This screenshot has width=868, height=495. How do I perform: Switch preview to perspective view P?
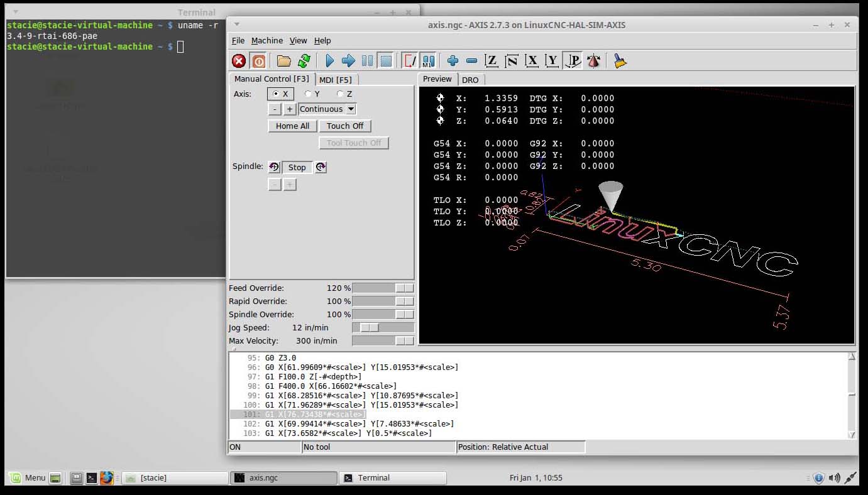pos(573,61)
